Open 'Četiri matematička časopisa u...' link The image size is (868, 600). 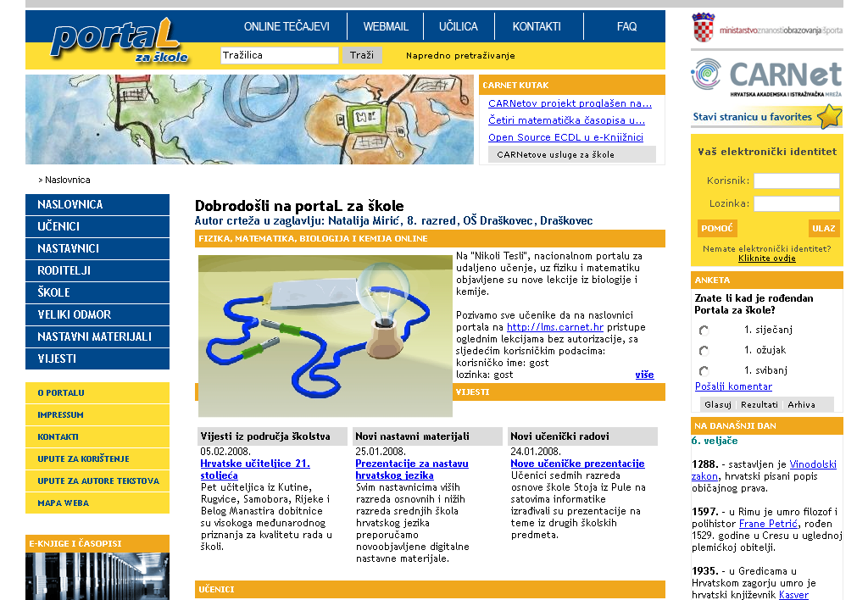(566, 120)
